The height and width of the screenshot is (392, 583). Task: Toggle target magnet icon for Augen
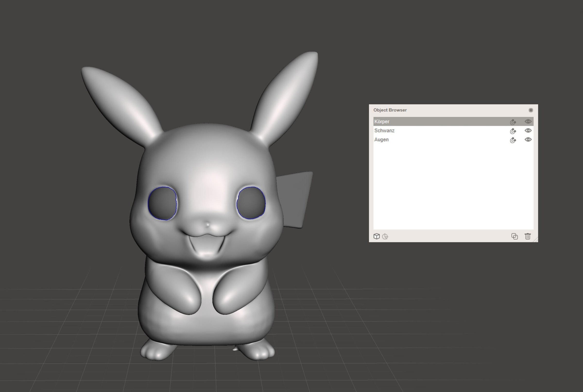pyautogui.click(x=513, y=140)
